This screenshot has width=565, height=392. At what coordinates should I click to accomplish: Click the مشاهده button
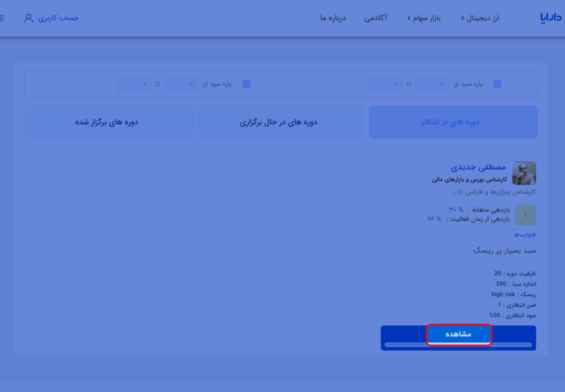(458, 334)
